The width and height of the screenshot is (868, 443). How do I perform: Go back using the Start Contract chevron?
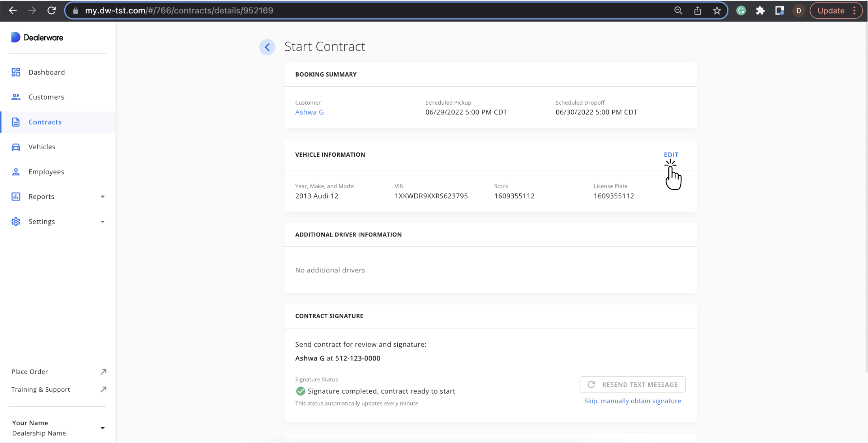pos(267,47)
